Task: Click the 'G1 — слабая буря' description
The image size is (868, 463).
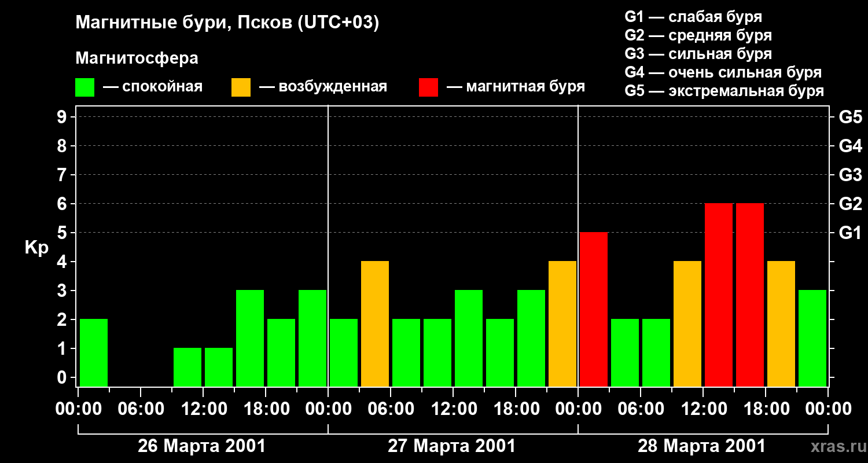Action: 693,17
